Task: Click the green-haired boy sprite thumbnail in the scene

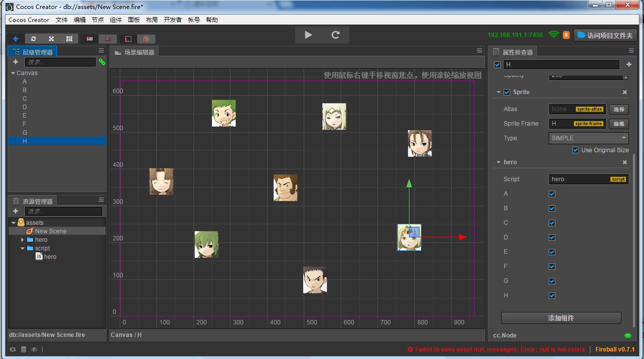Action: [224, 113]
